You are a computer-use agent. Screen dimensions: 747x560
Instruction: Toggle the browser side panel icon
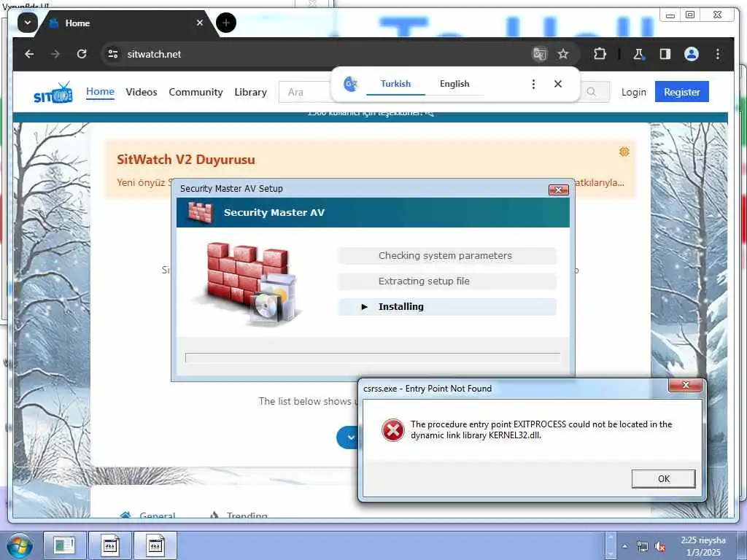coord(665,54)
